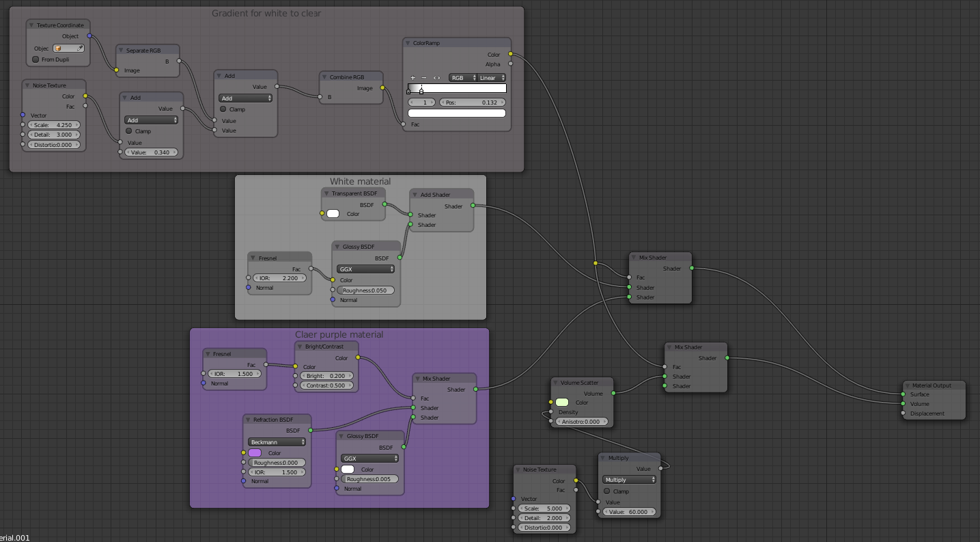
Task: Click the Alpha output socket on ColorRamp
Action: [x=510, y=64]
